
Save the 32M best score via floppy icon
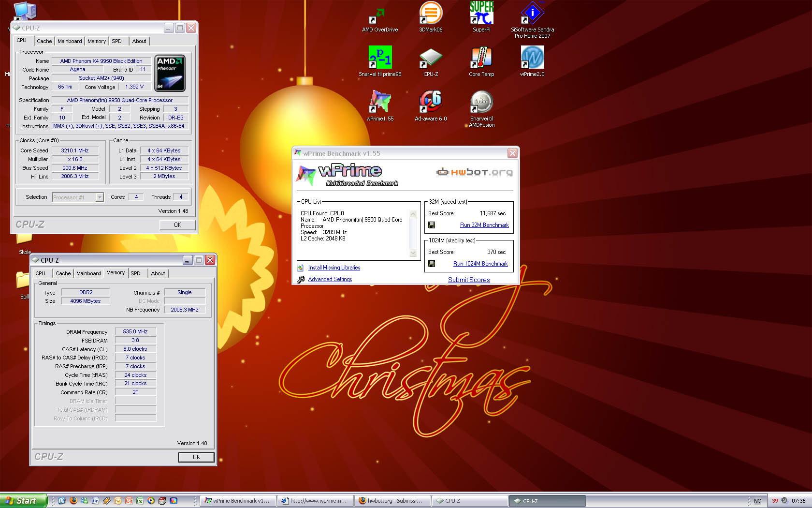tap(432, 225)
